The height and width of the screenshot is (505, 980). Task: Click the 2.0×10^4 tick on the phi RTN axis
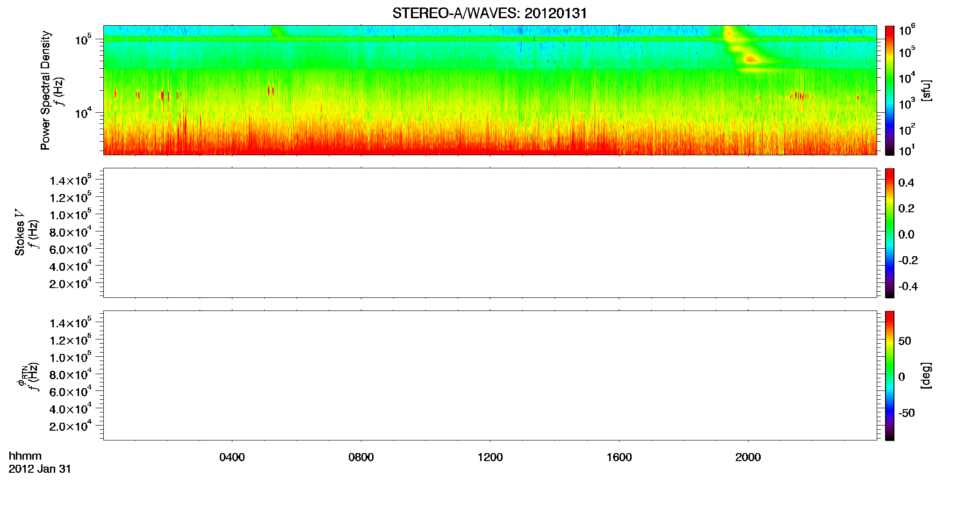71,426
